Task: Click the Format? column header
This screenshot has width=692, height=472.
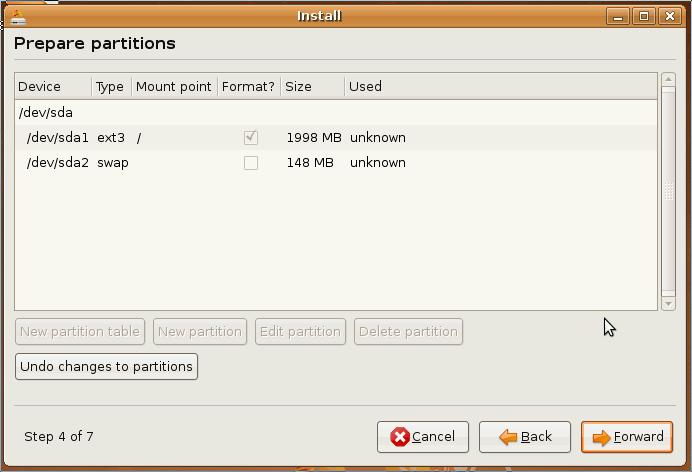Action: pyautogui.click(x=248, y=87)
